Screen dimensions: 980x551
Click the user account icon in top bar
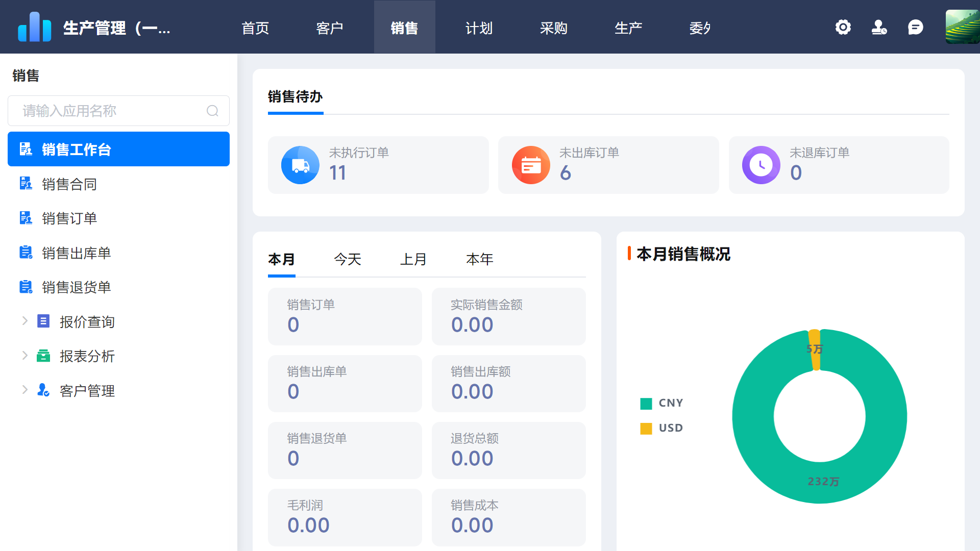point(879,27)
